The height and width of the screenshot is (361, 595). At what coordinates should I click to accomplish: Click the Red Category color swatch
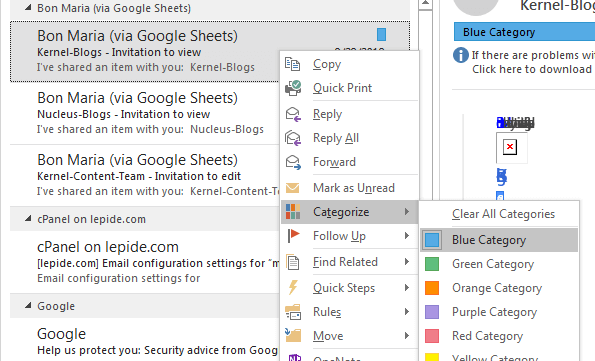432,336
